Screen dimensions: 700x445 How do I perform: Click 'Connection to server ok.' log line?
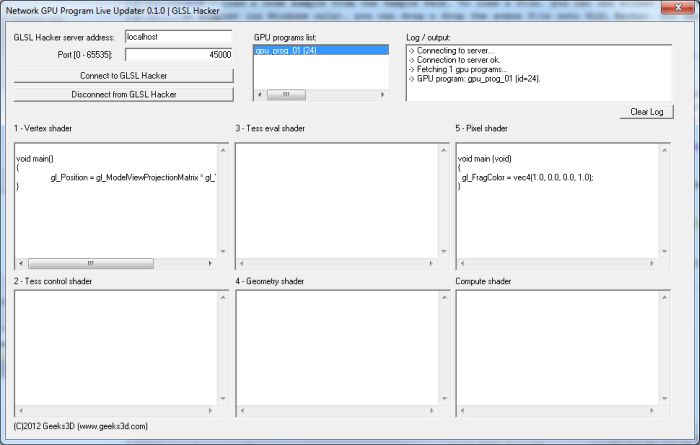pos(454,60)
